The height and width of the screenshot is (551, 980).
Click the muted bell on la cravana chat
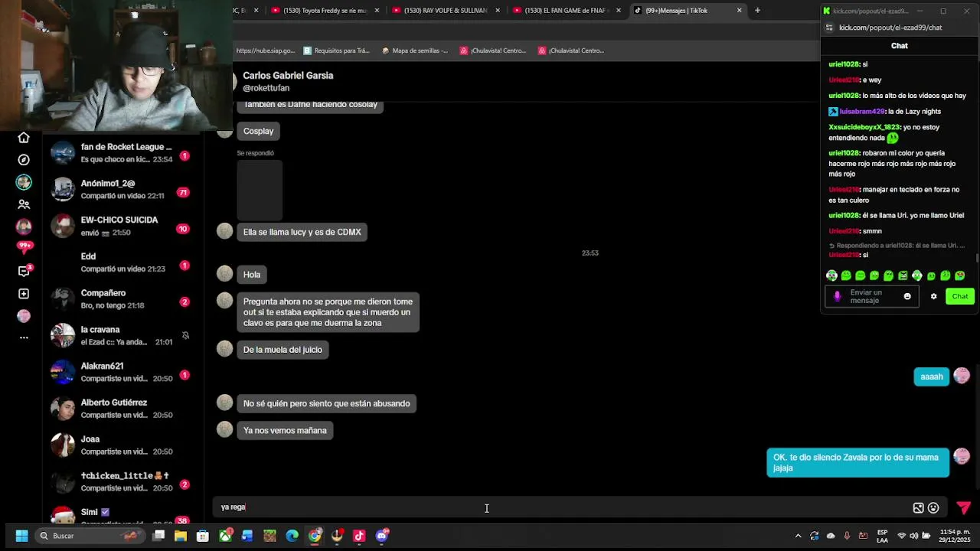coord(185,335)
